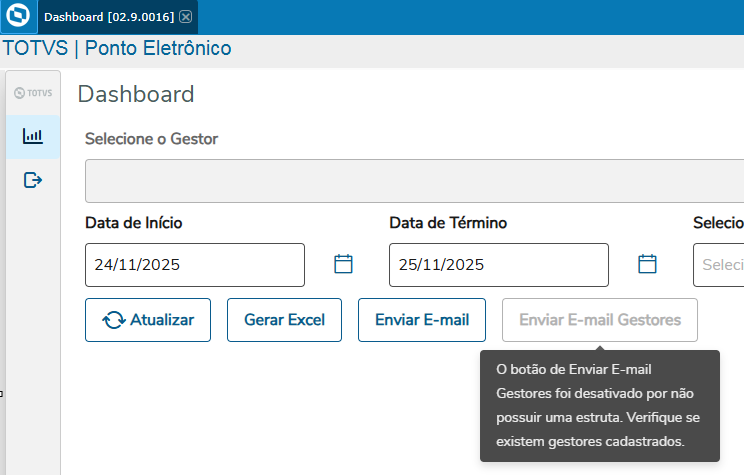
Task: Open the Dashboard chart icon in sidebar
Action: tap(33, 136)
